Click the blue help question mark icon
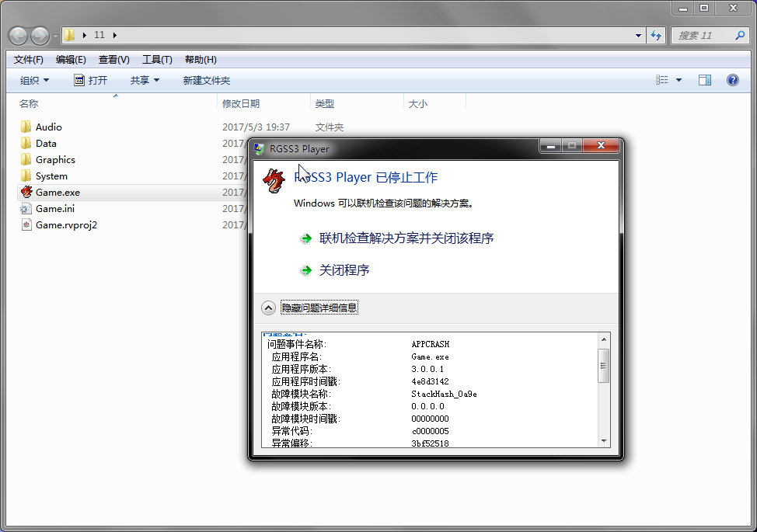This screenshot has height=532, width=757. point(733,80)
